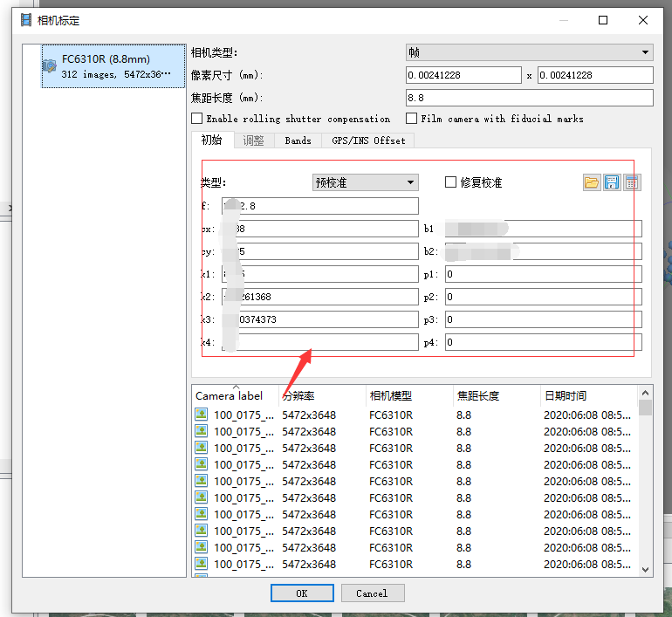Click the image list scrollbar up arrow

coord(645,393)
